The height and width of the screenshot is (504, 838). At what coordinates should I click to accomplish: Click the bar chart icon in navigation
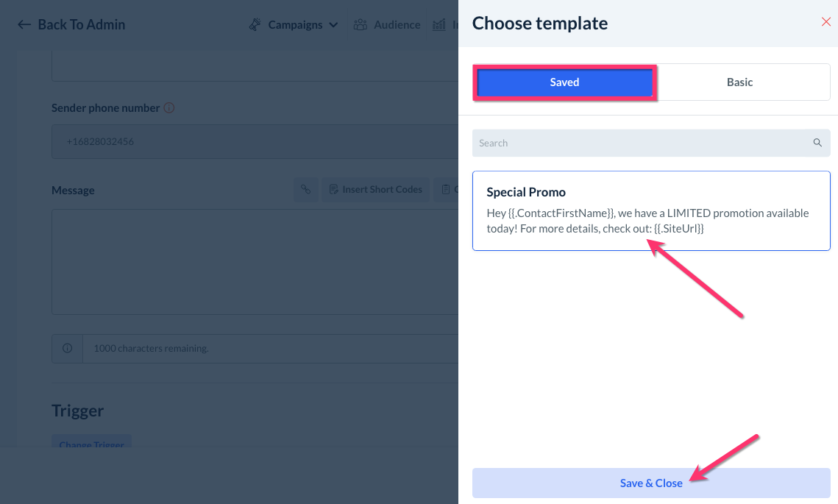[439, 25]
